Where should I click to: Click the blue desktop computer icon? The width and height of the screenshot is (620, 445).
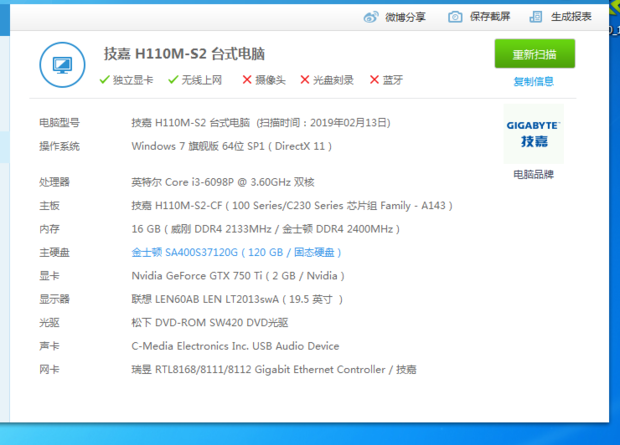point(62,65)
